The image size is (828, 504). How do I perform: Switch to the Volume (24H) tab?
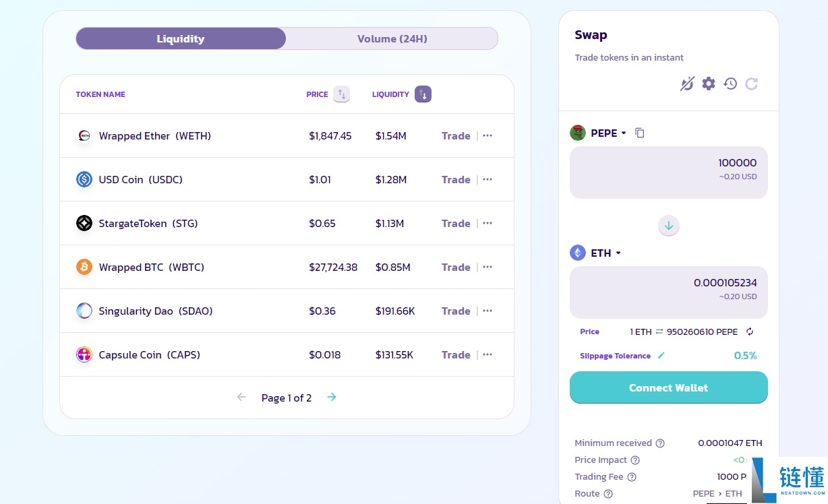[x=392, y=38]
